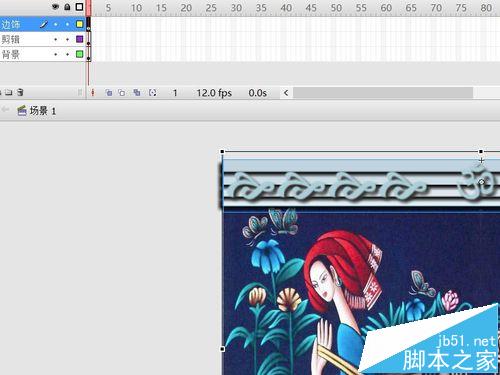Click frame number 25 on timeline ruler
The height and width of the screenshot is (375, 500).
(211, 8)
